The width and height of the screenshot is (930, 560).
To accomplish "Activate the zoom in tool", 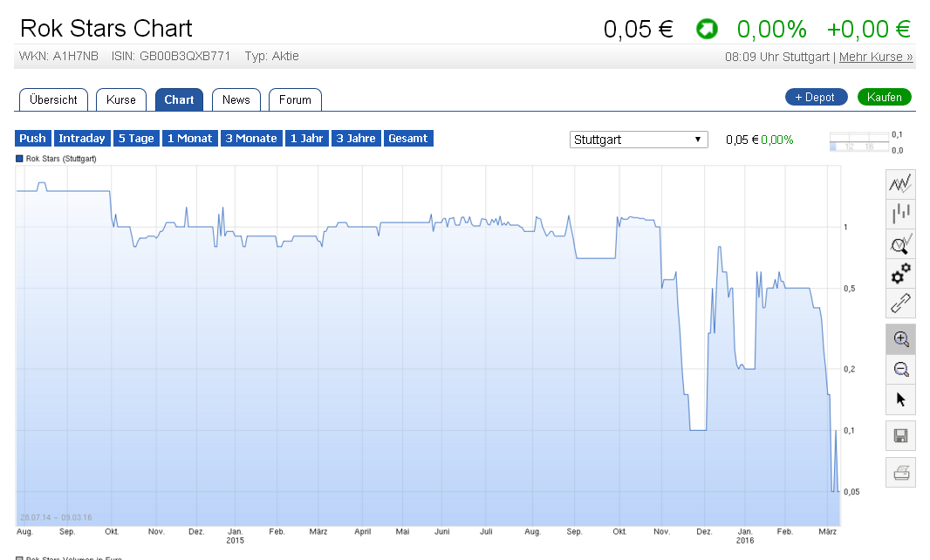I will coord(900,339).
